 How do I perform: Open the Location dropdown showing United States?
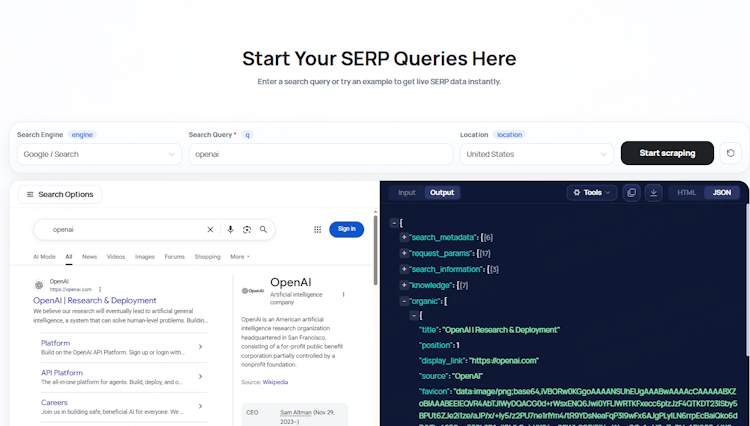pyautogui.click(x=537, y=154)
